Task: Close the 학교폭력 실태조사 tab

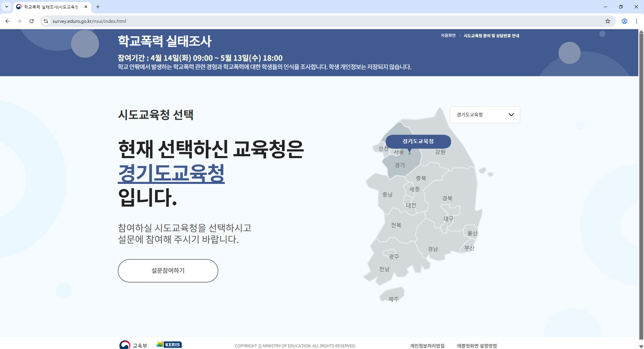Action: 86,7
